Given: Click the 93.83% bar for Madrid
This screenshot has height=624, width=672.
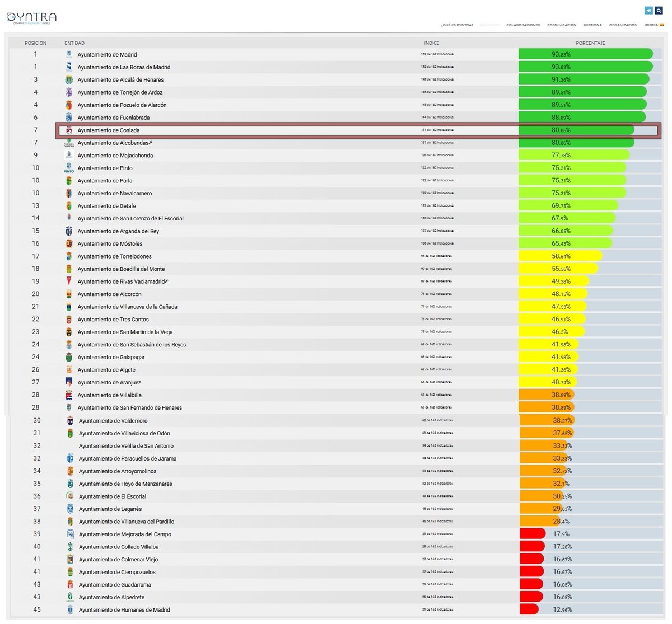Looking at the screenshot, I should [x=586, y=54].
